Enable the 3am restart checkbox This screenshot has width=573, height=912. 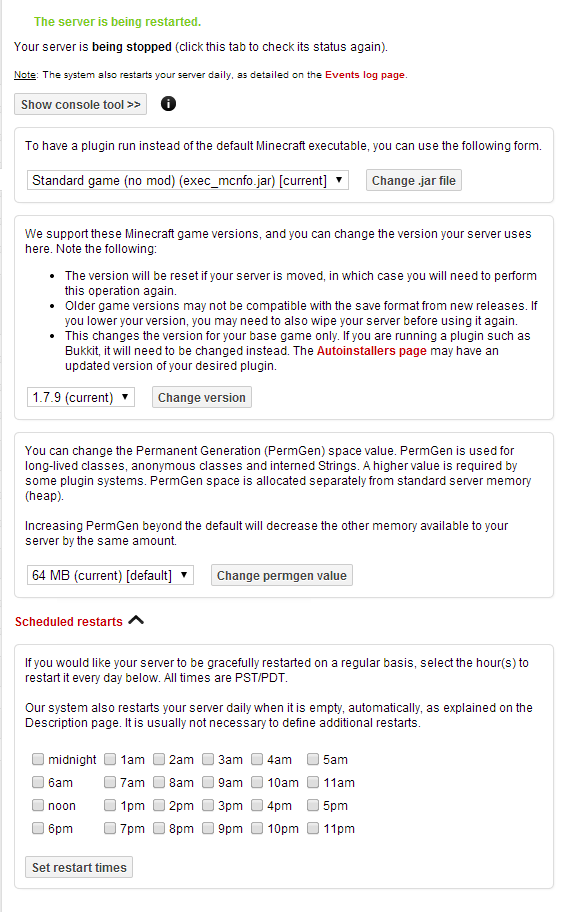(x=208, y=759)
